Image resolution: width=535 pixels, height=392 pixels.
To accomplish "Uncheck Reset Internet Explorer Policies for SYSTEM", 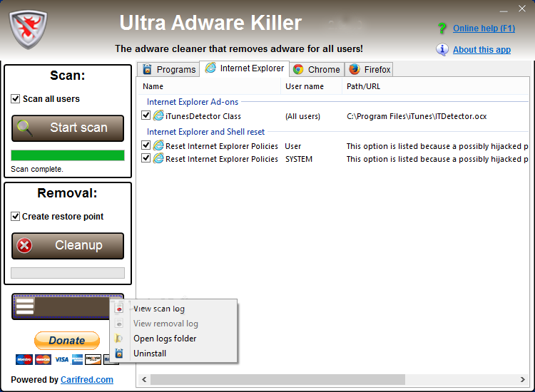I will pyautogui.click(x=146, y=158).
